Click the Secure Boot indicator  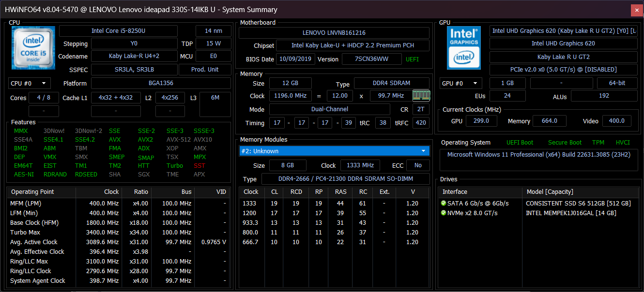(565, 143)
